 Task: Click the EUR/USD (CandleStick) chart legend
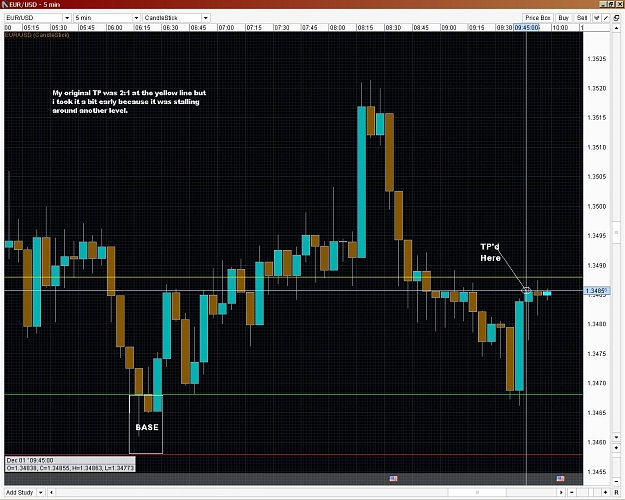tap(37, 35)
